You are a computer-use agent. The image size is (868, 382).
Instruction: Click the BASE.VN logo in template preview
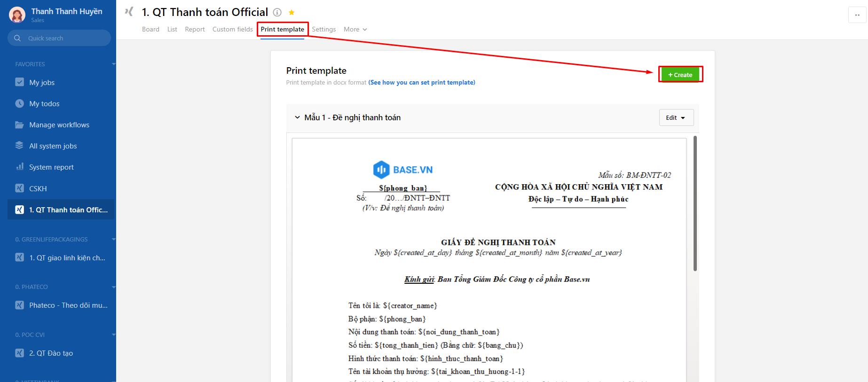(402, 170)
